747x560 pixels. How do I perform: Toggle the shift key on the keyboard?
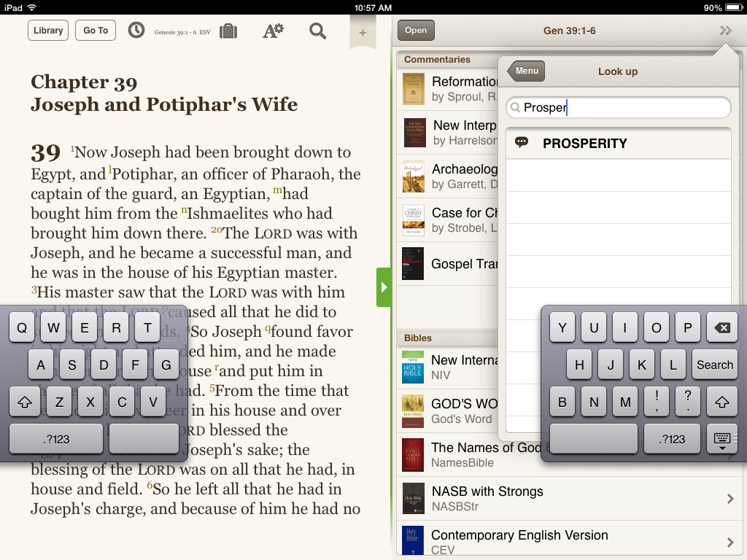[x=26, y=402]
